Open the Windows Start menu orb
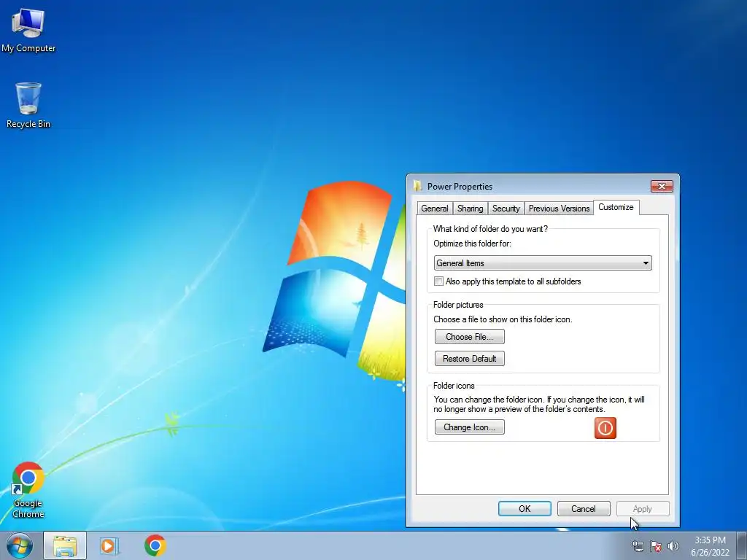 pos(19,545)
